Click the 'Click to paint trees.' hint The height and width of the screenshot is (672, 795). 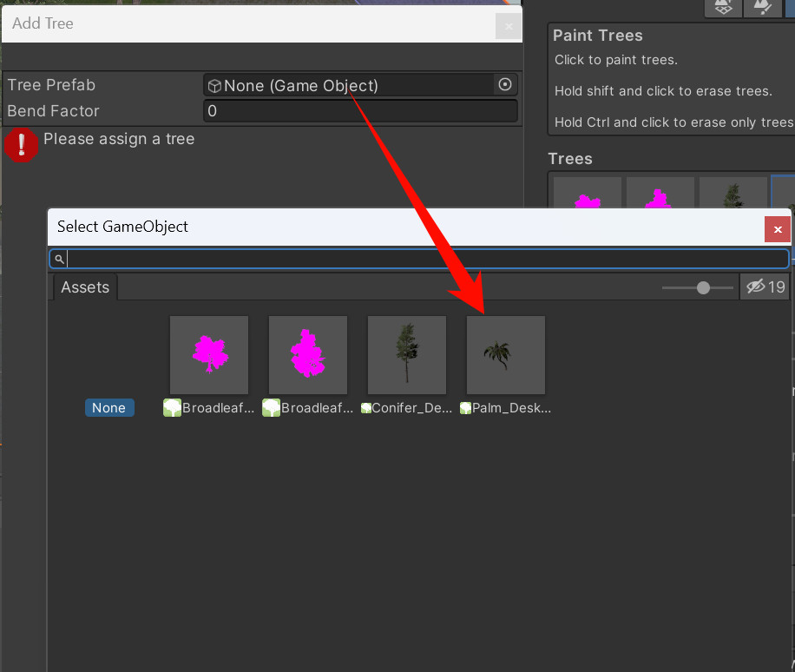616,60
